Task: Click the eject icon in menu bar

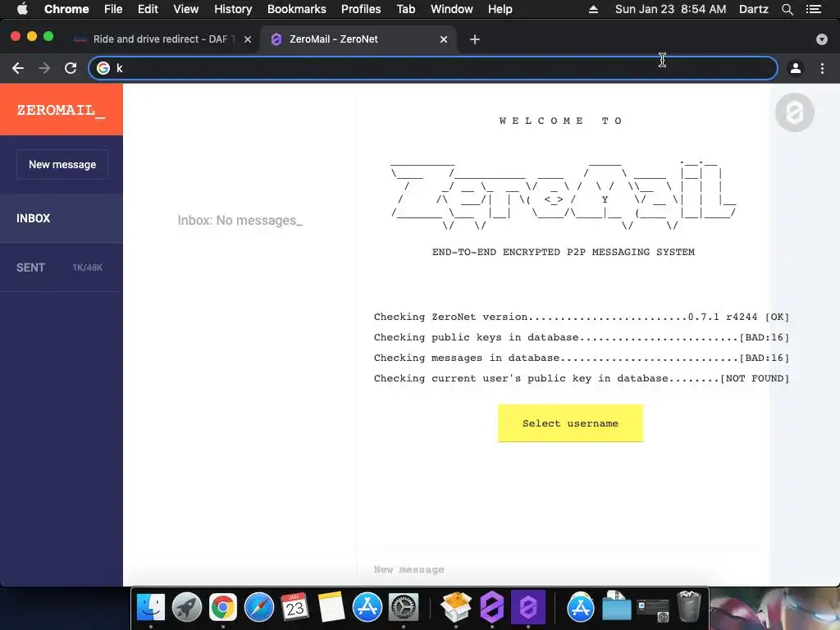Action: (x=593, y=9)
